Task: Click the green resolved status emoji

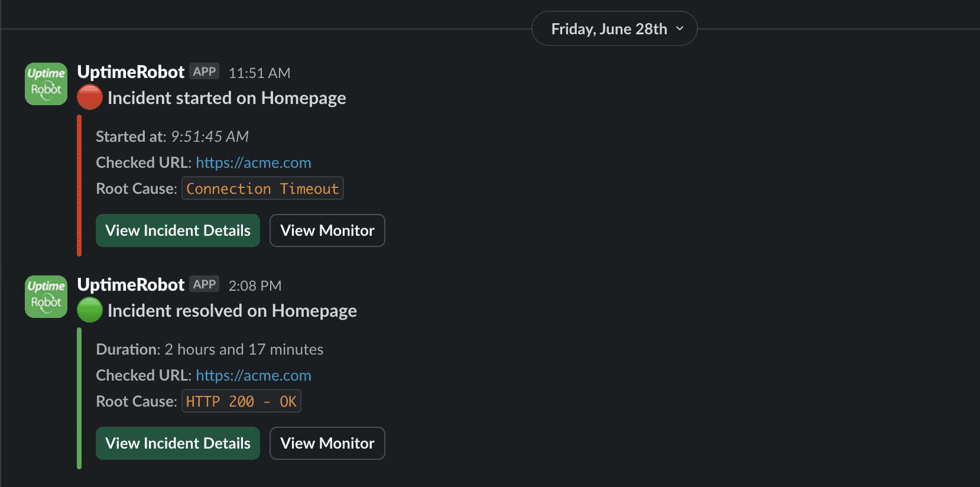Action: point(89,310)
